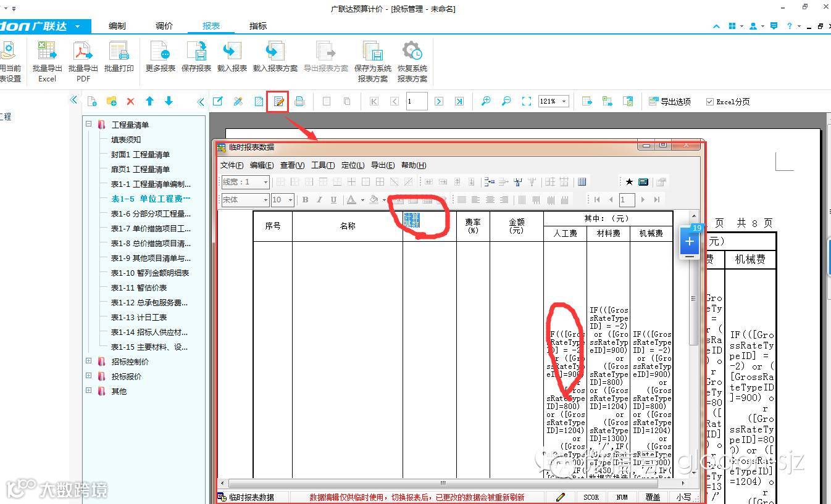Open the 121% zoom dropdown

pos(565,102)
